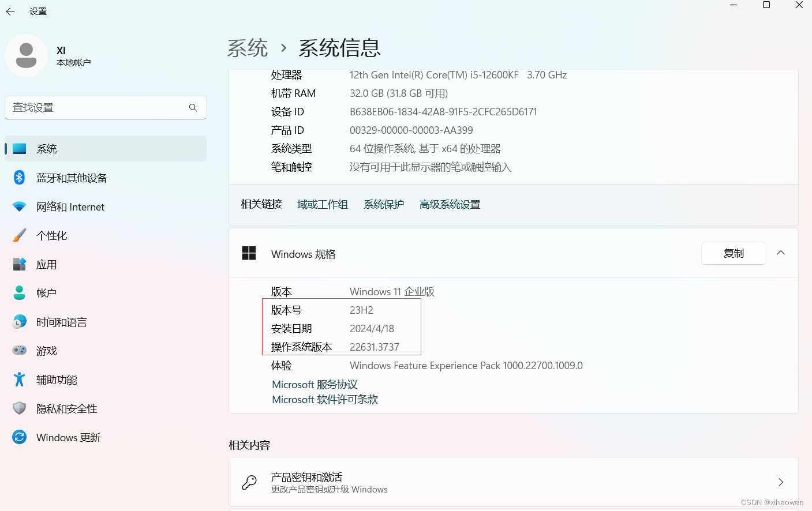
Task: Copy Windows specs with 复制 button
Action: (734, 253)
